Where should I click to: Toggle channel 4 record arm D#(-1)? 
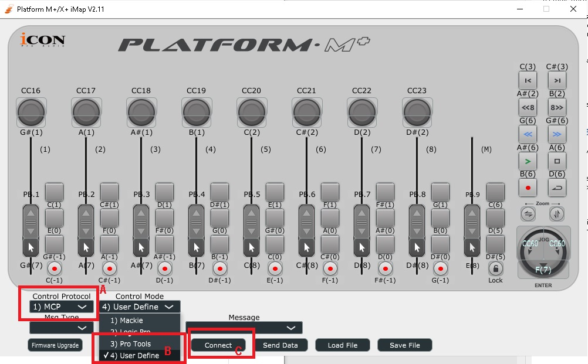(219, 268)
